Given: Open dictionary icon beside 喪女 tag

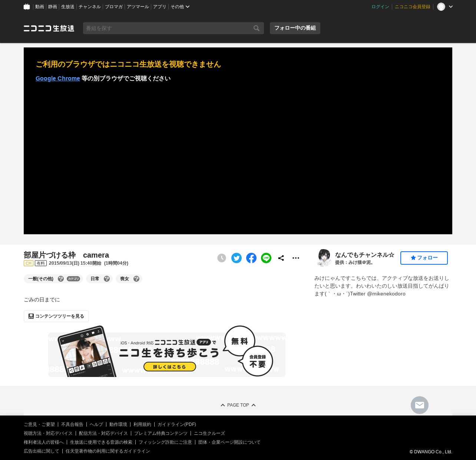Looking at the screenshot, I should [x=136, y=279].
